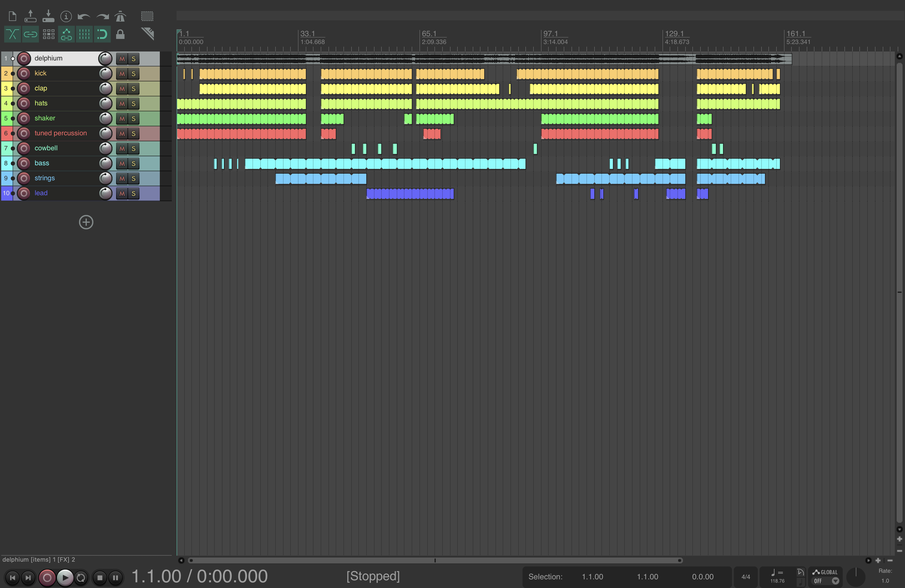Toggle the locking padlock icon

click(x=120, y=35)
